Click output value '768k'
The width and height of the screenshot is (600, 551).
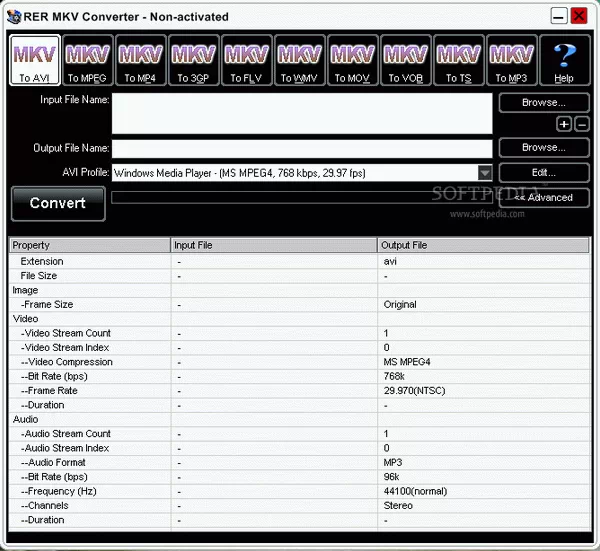[394, 377]
